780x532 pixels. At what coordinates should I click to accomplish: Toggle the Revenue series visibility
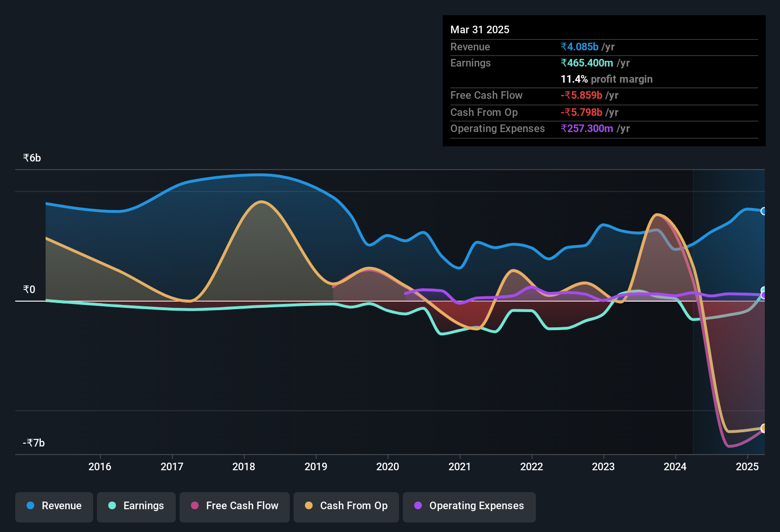point(54,506)
